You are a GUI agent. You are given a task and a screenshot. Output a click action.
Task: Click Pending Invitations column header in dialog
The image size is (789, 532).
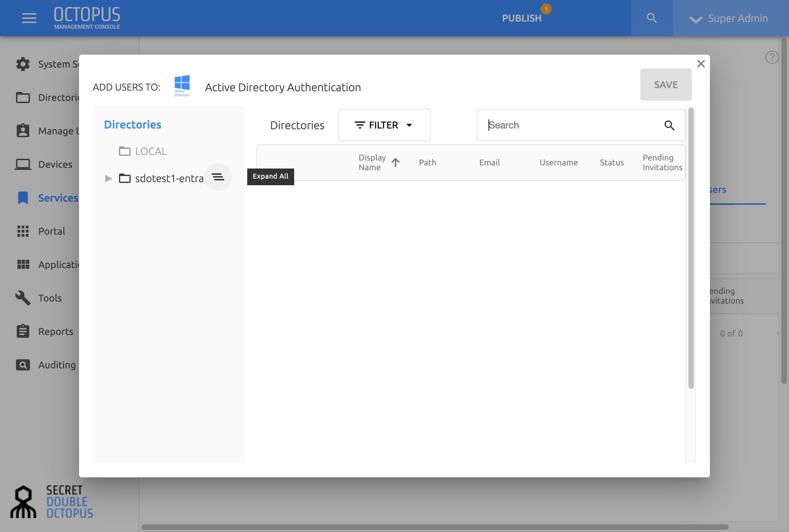point(662,163)
